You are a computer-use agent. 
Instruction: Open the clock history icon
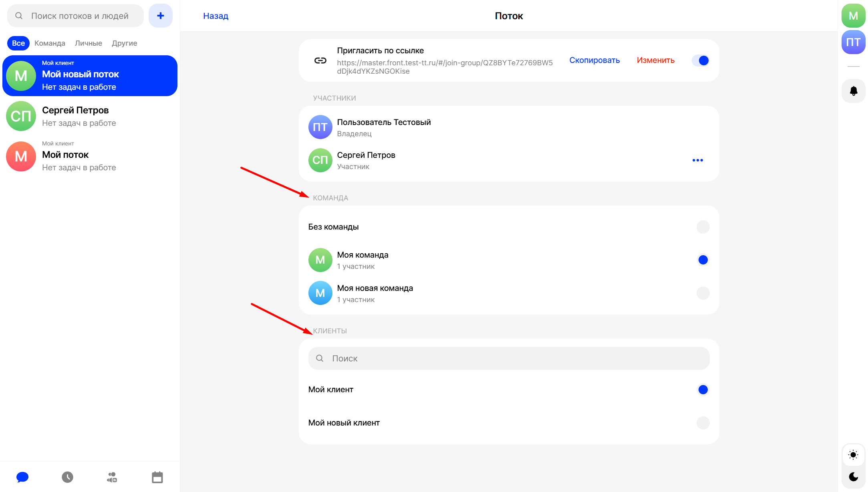(x=67, y=477)
